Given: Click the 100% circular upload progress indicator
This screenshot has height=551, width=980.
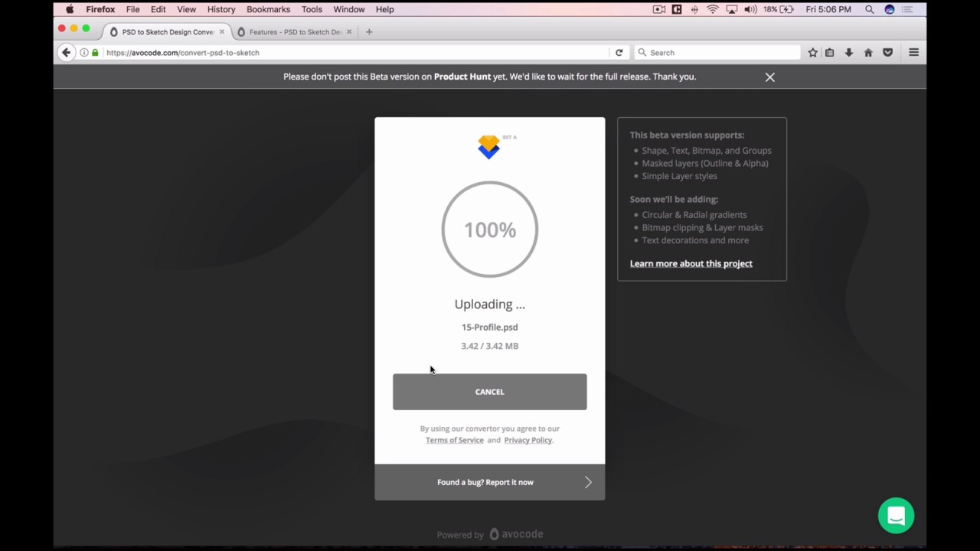Looking at the screenshot, I should click(490, 230).
